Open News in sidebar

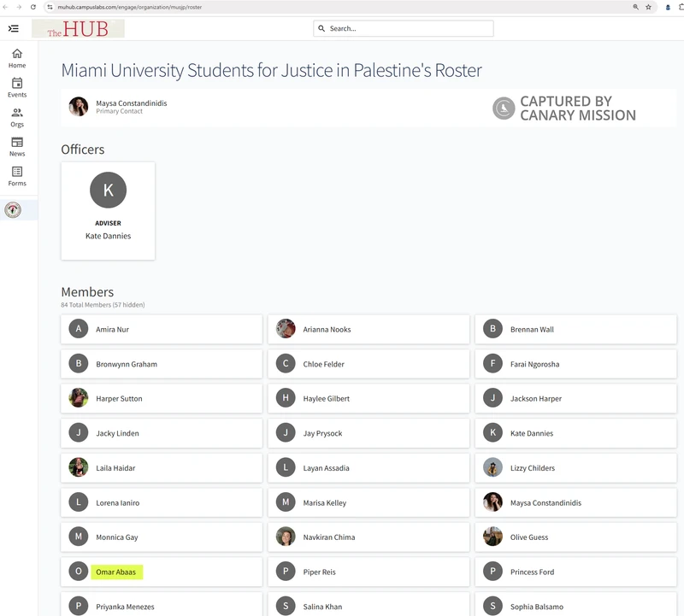pos(17,147)
